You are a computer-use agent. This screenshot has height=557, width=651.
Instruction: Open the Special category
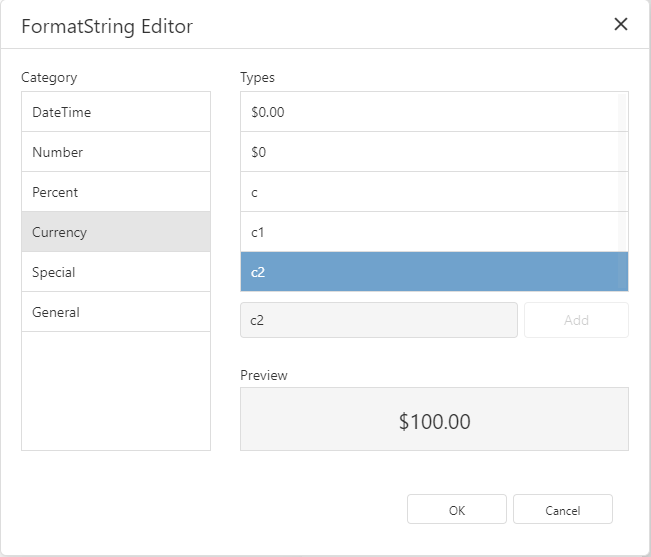pos(115,272)
